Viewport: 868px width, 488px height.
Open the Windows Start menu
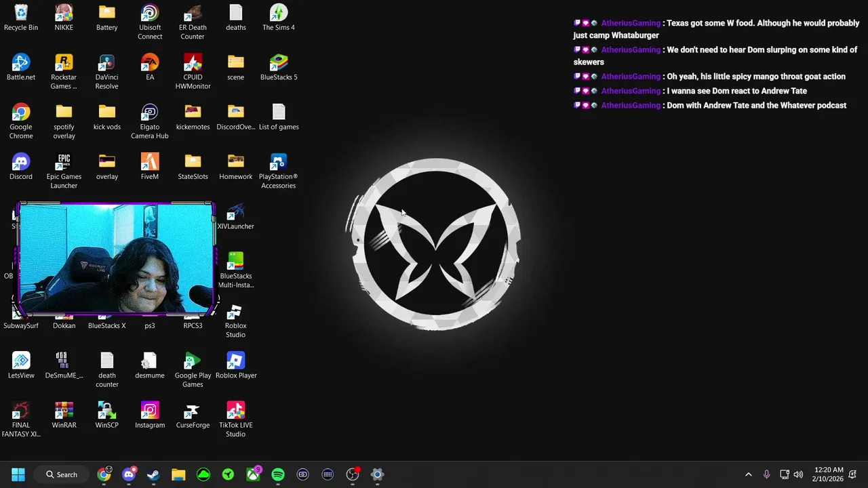click(x=18, y=474)
